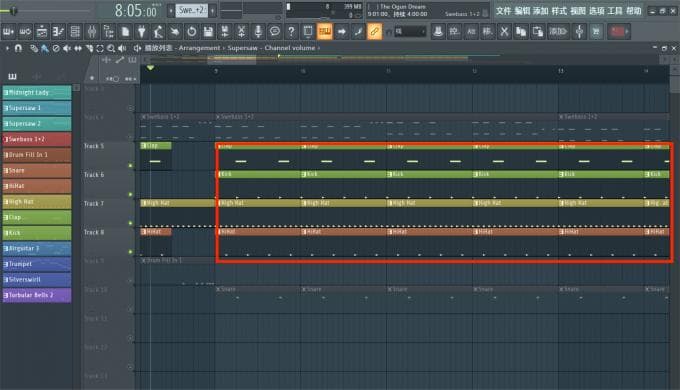680x390 pixels.
Task: Select Midnight Lady pattern in picker
Action: tap(37, 92)
